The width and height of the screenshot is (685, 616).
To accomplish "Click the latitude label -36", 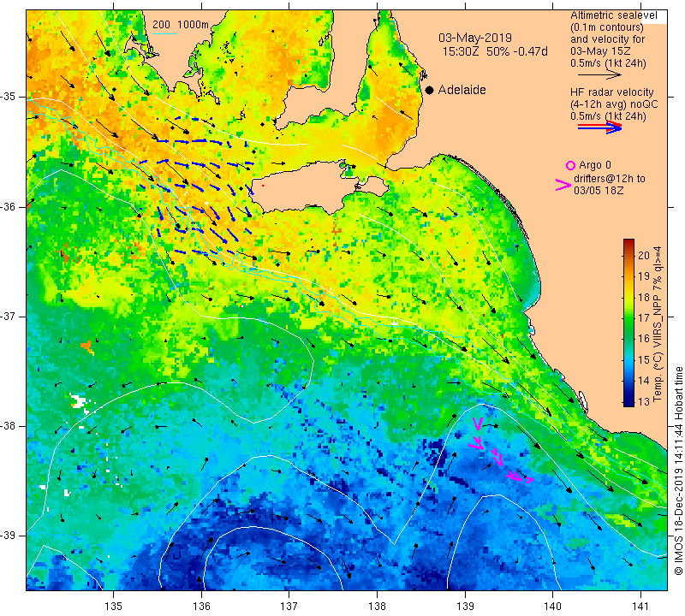I will pos(8,206).
